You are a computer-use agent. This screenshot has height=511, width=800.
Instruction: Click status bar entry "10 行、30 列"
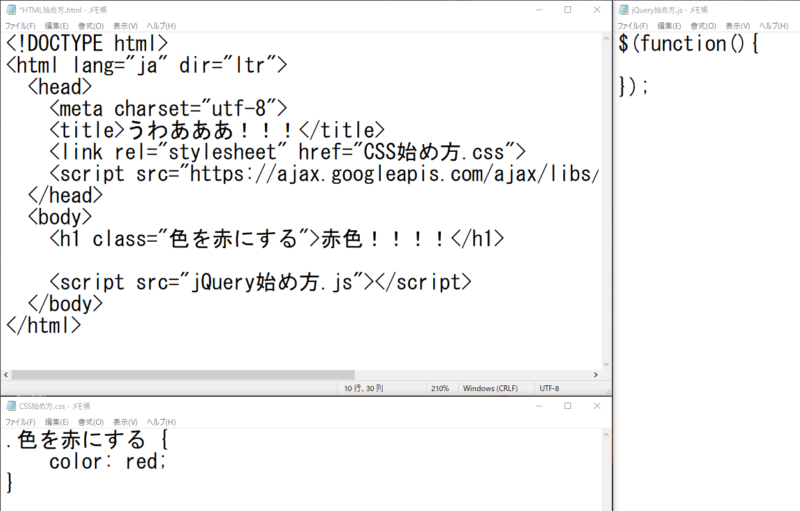coord(363,388)
